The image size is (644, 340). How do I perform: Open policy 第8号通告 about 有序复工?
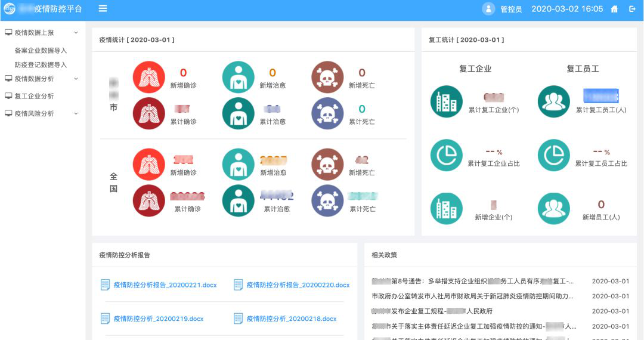[x=473, y=282]
